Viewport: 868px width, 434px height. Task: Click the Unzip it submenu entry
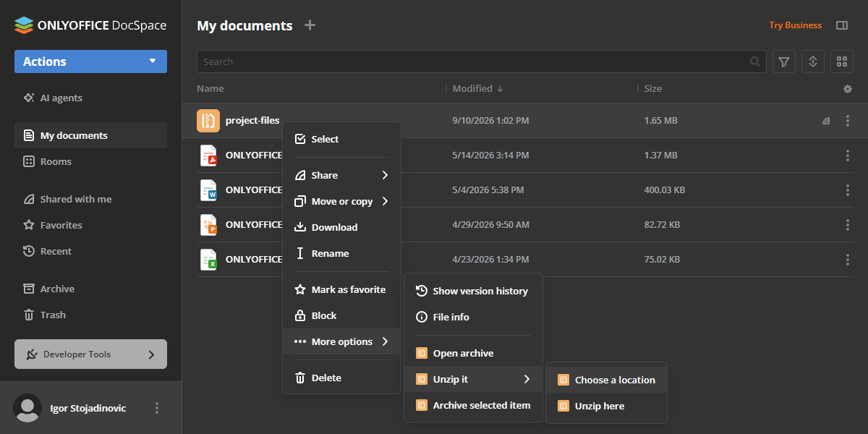coord(473,379)
